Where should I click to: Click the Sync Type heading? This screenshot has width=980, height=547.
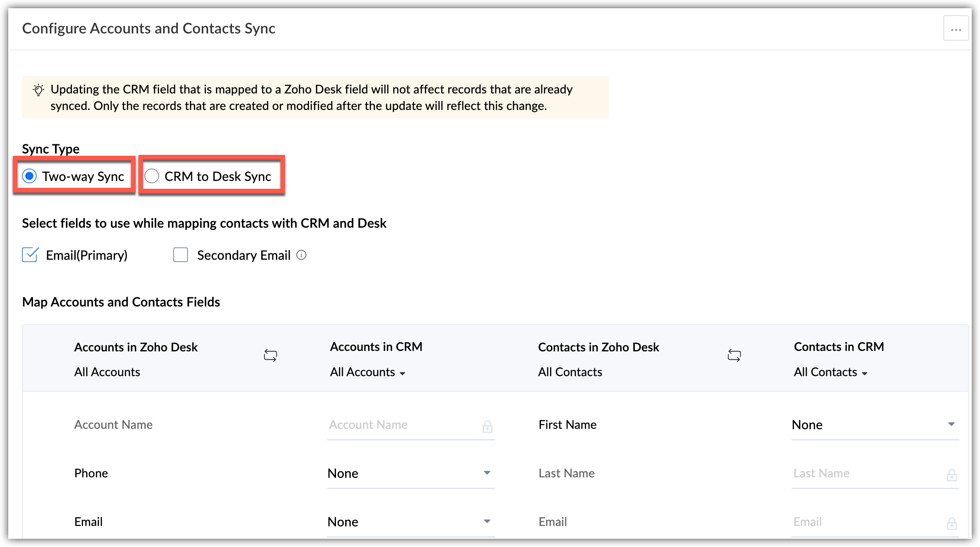point(51,149)
